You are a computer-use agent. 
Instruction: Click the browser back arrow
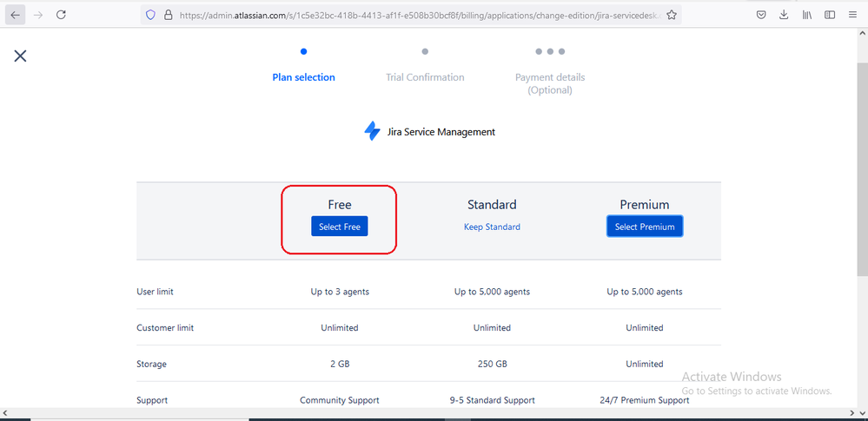pyautogui.click(x=16, y=15)
